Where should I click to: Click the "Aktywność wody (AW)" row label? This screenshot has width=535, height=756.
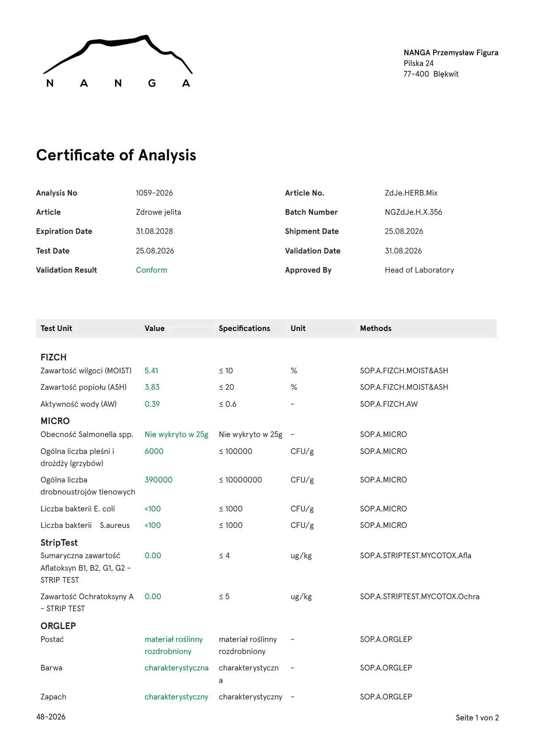pyautogui.click(x=78, y=404)
